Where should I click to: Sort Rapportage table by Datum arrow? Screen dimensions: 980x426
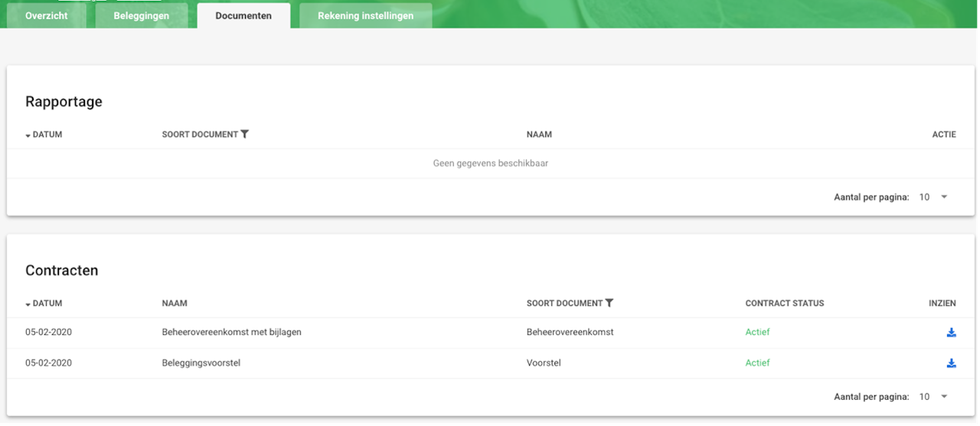tap(28, 135)
